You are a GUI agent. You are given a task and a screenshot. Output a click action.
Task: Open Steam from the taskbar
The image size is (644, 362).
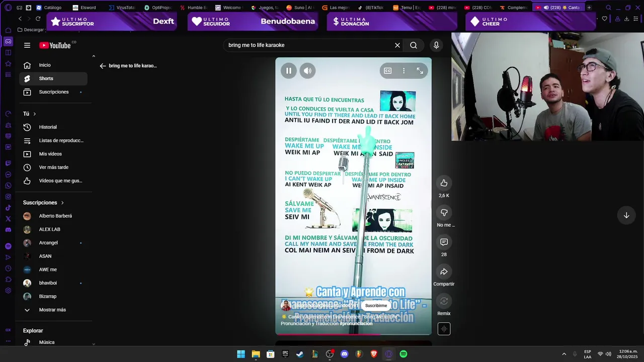point(300,354)
